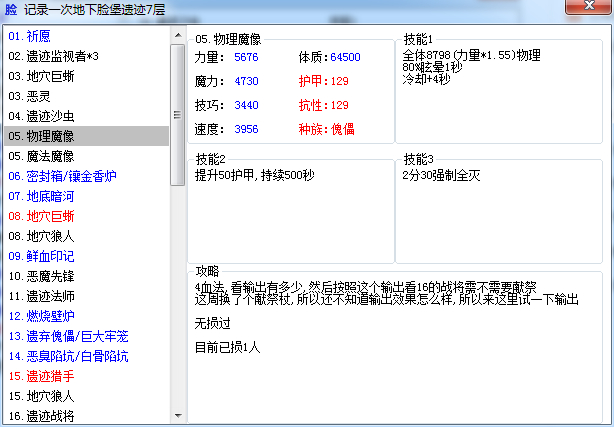Click the window title bar app icon

11,9
